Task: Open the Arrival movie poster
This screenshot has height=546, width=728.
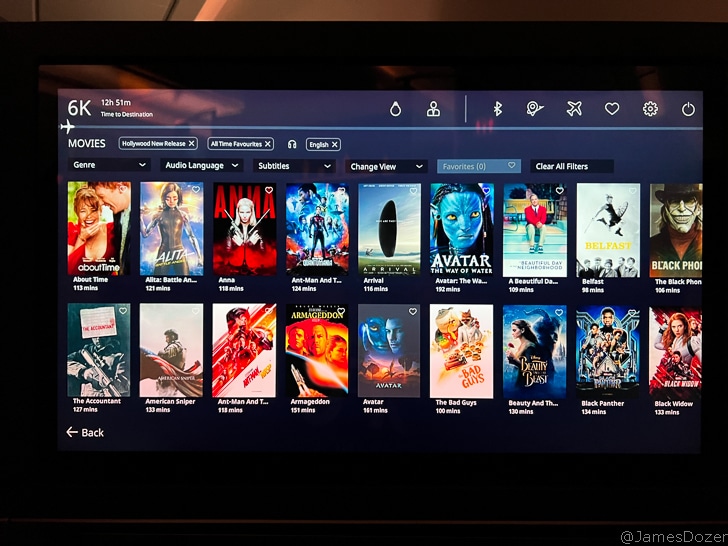Action: tap(389, 229)
